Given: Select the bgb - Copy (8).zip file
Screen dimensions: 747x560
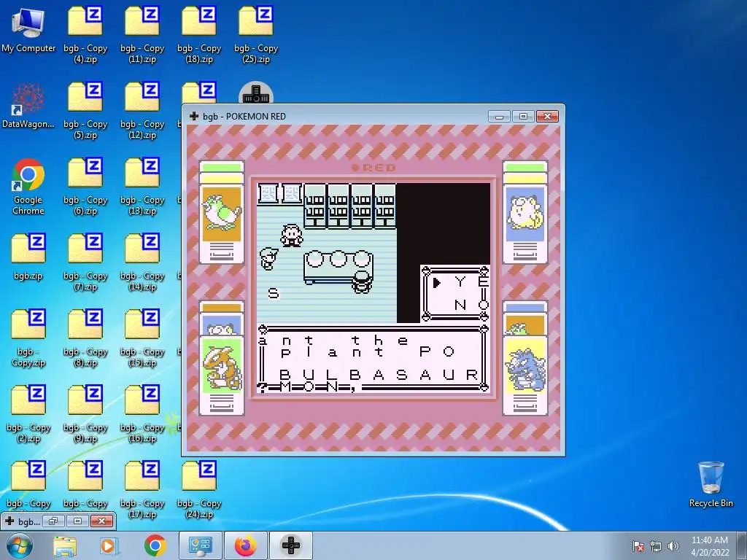Looking at the screenshot, I should click(x=85, y=338).
